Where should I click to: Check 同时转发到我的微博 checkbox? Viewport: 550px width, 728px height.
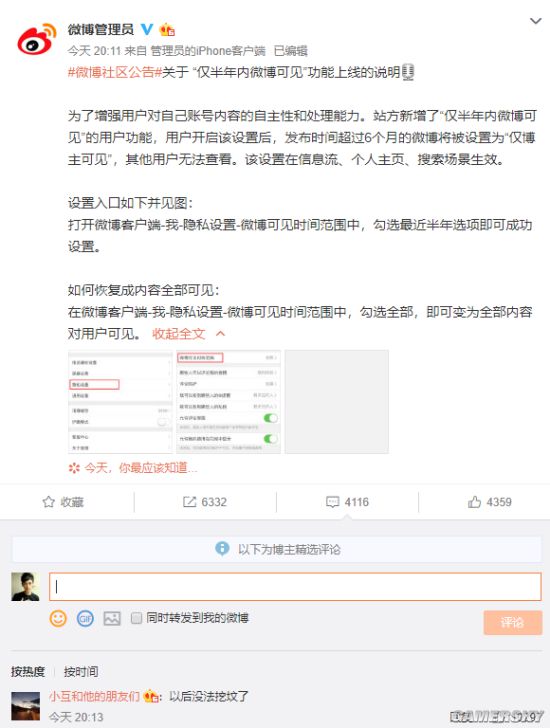(136, 618)
